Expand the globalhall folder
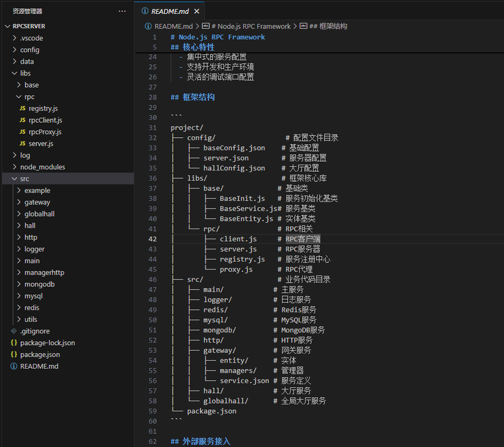Image resolution: width=504 pixels, height=447 pixels. tap(19, 214)
